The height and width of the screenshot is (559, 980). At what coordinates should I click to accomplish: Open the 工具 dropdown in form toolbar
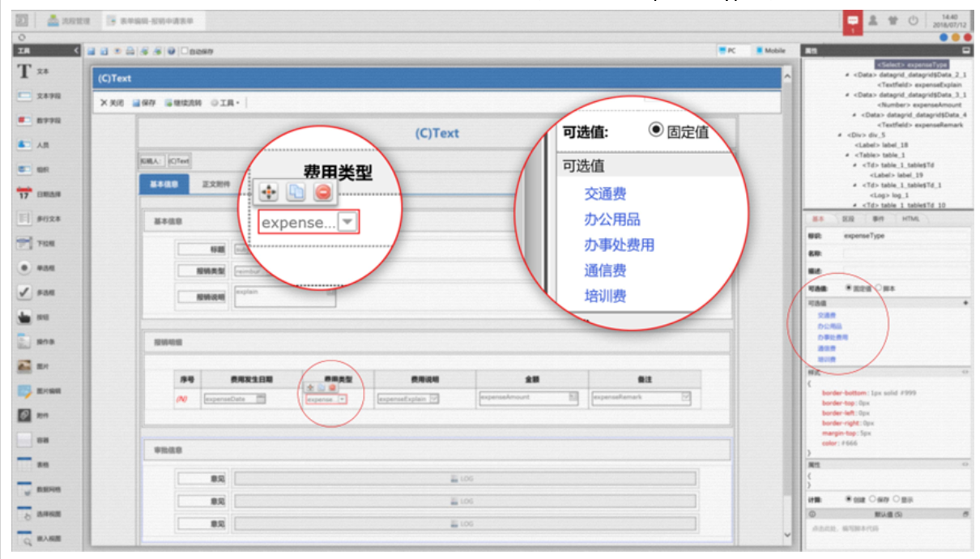(x=226, y=103)
